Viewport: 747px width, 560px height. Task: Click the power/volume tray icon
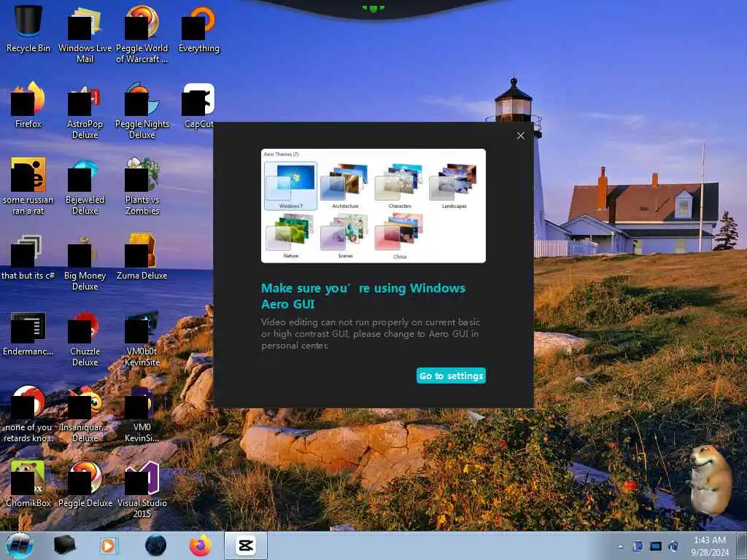673,546
